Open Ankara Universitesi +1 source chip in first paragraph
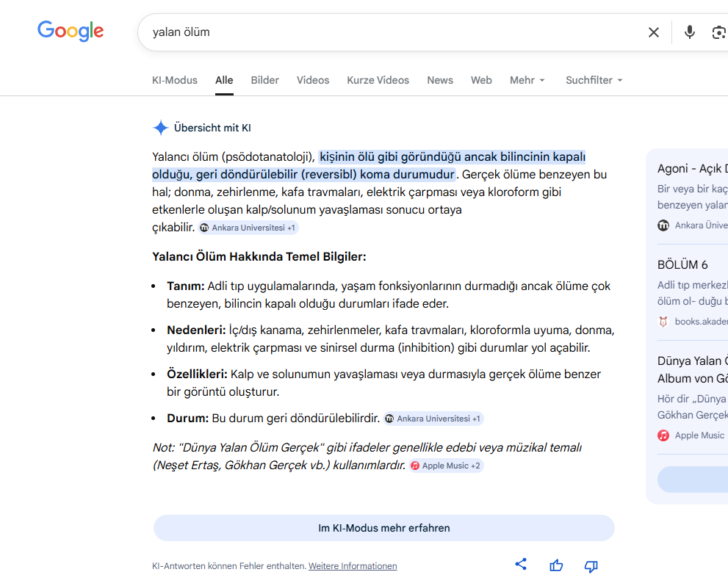 click(x=248, y=228)
